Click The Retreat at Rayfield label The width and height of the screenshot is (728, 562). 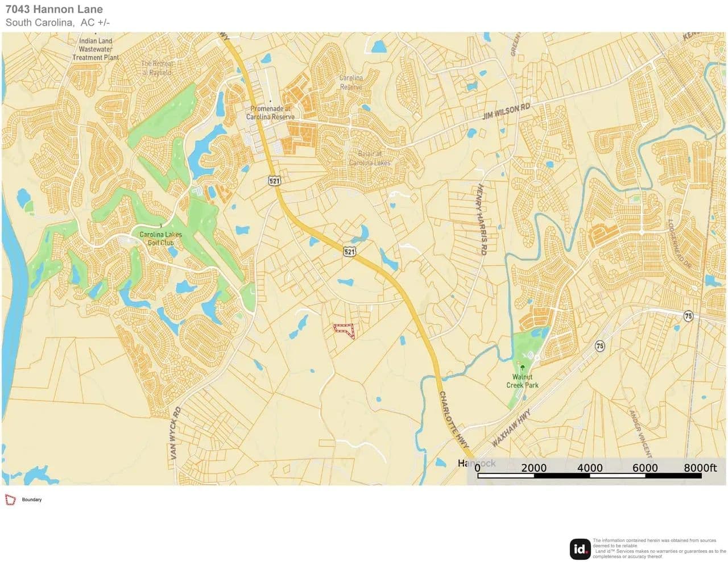coord(157,68)
